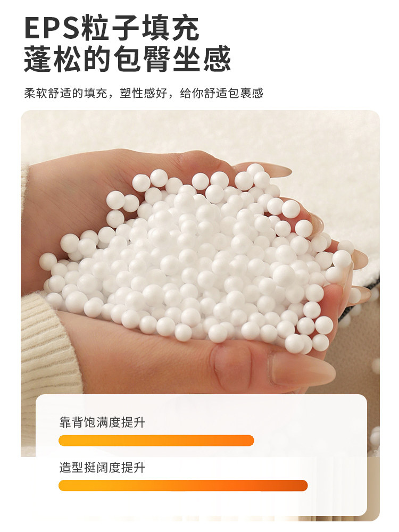Click the right end of 靠背饱满度 bar
Screen dimensions: 399x532
pos(250,440)
